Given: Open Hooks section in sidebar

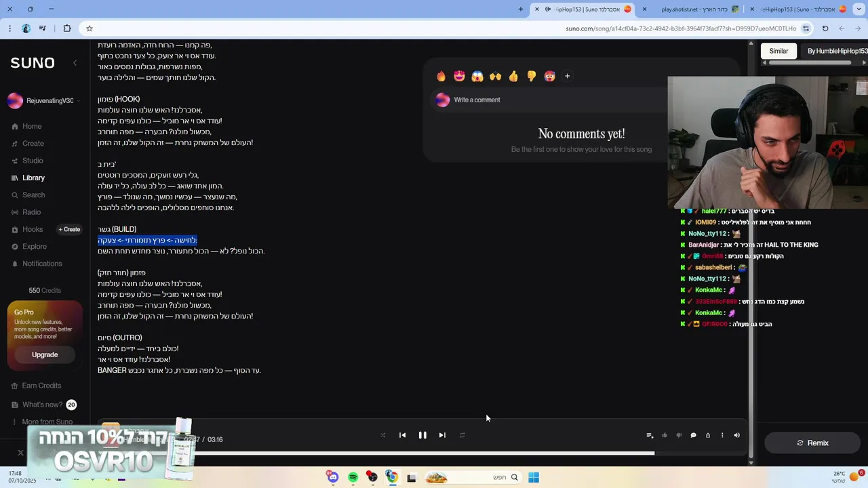Looking at the screenshot, I should pos(27,229).
